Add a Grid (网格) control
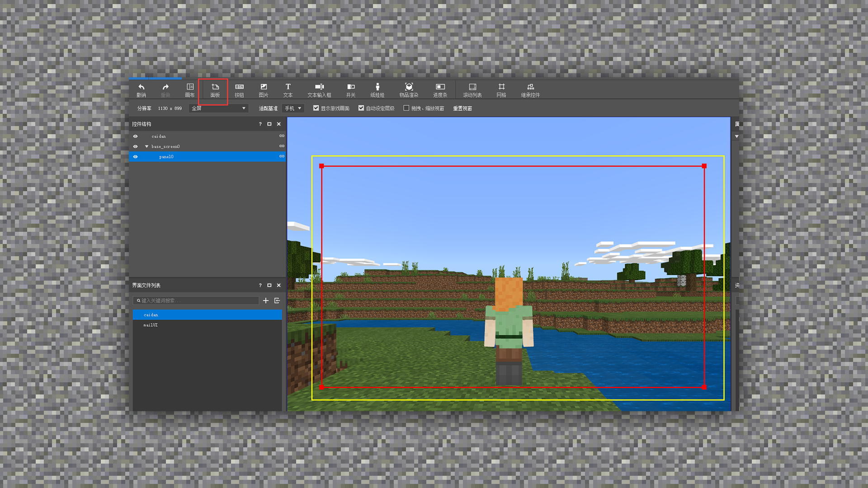This screenshot has width=868, height=488. tap(501, 90)
